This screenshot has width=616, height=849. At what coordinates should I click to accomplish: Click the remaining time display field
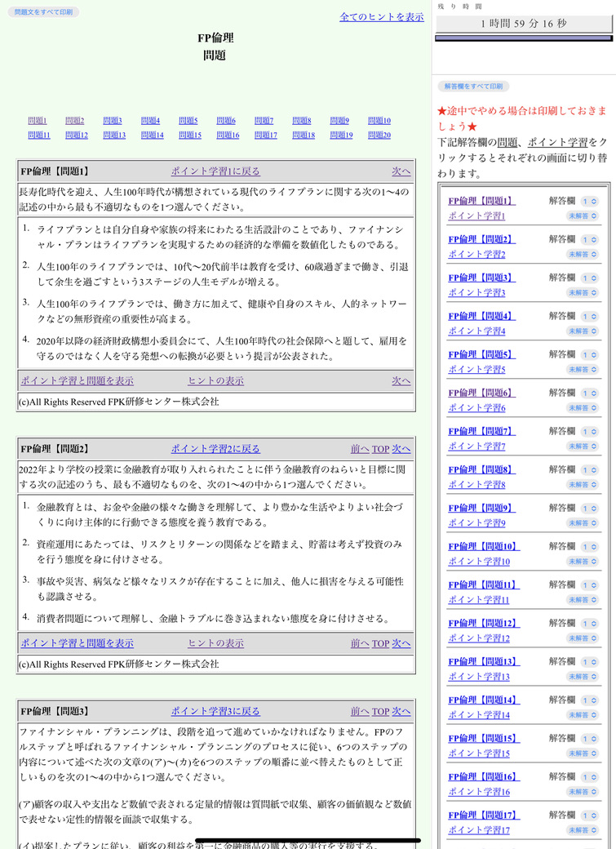point(523,24)
